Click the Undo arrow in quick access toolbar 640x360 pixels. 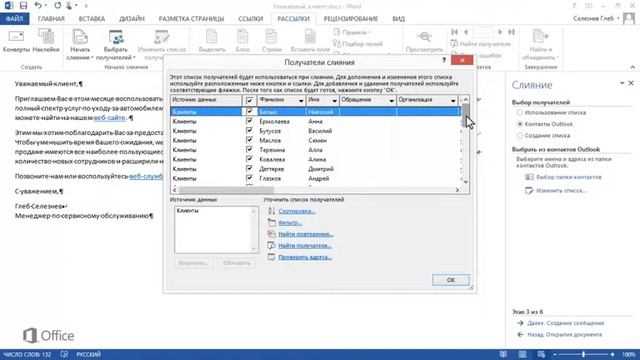click(38, 5)
